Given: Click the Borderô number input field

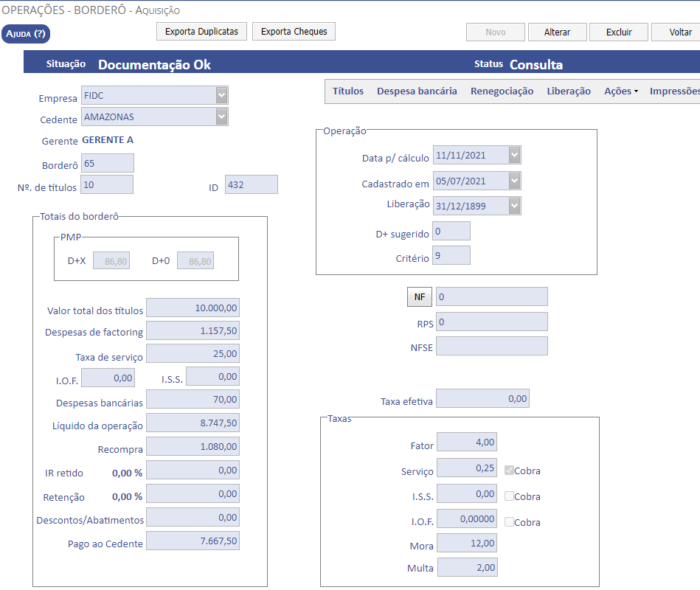Looking at the screenshot, I should [x=108, y=163].
